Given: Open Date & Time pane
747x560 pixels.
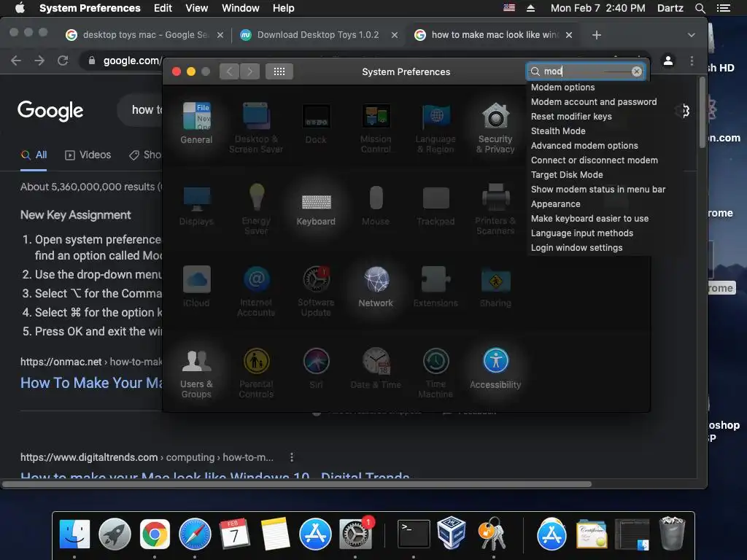Looking at the screenshot, I should (376, 368).
